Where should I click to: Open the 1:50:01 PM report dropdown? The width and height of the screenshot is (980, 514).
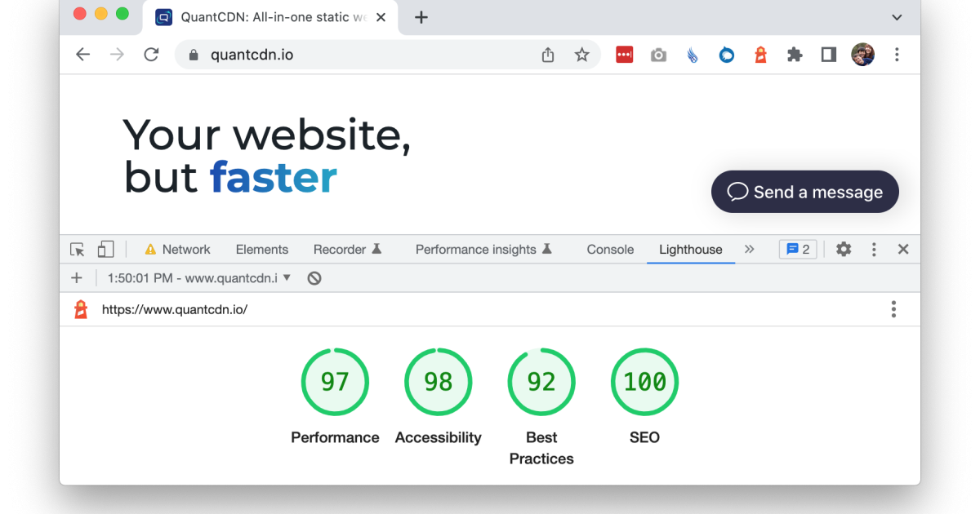pyautogui.click(x=199, y=278)
